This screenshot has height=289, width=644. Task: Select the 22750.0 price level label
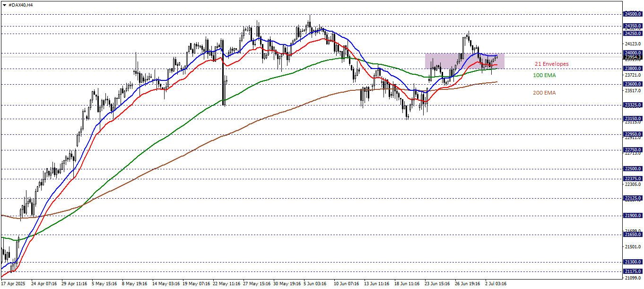[633, 150]
